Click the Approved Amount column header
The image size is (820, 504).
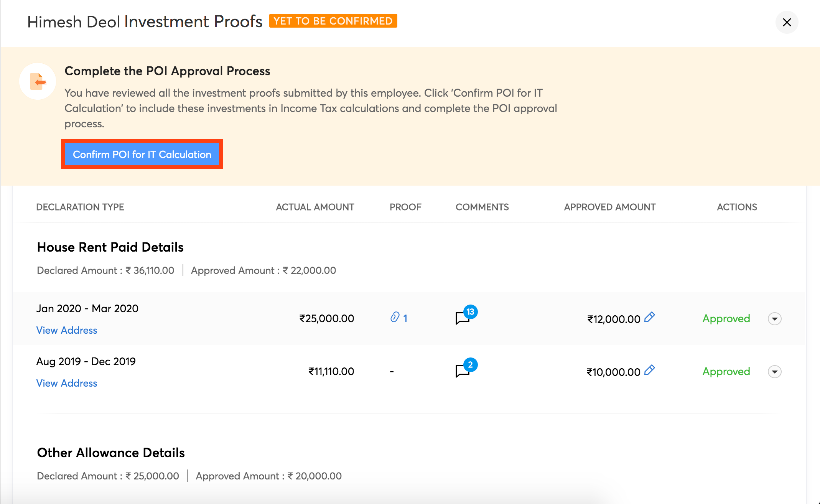[610, 207]
